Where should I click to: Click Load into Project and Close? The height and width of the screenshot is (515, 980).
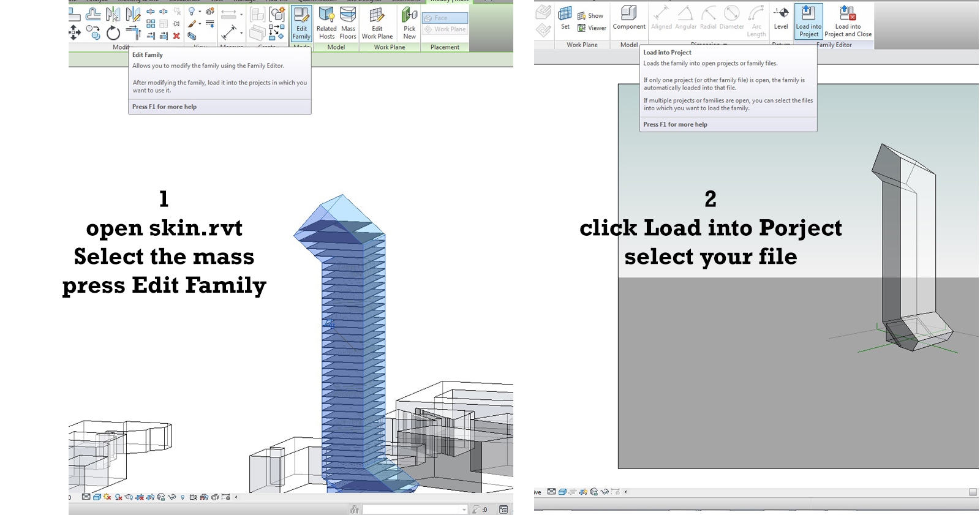pyautogui.click(x=848, y=21)
